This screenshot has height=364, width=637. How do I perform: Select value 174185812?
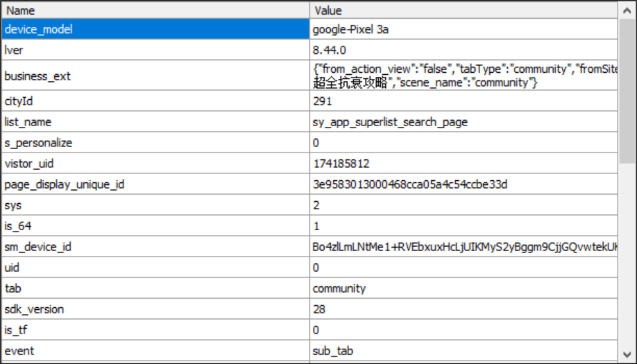tap(464, 164)
